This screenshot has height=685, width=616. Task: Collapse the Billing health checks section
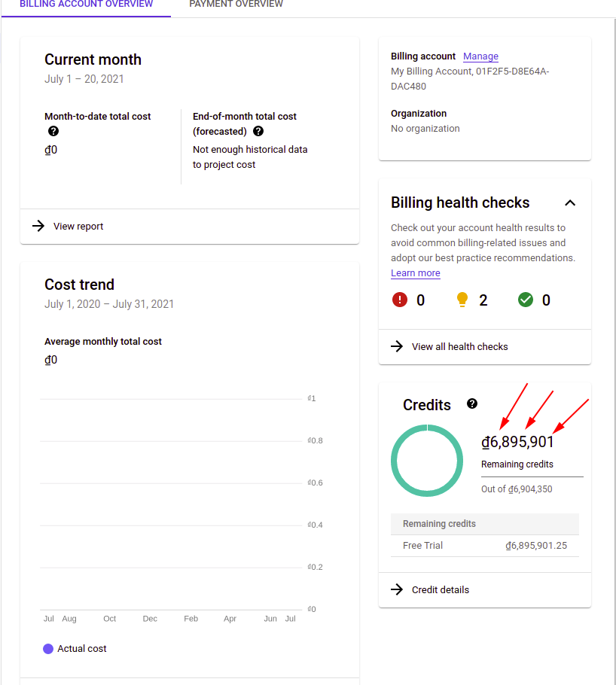coord(570,202)
